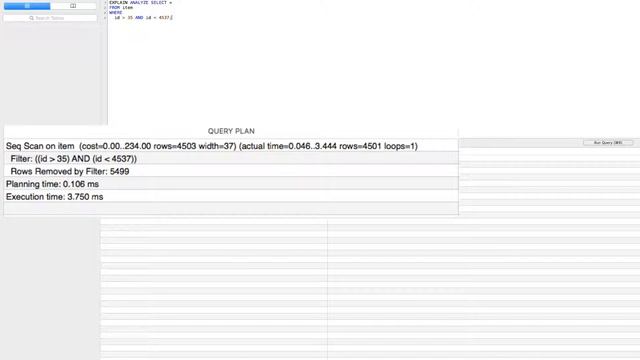Select the 'Rows Removed by Filter: 5499' row
Screen dimensions: 640x360
point(231,171)
